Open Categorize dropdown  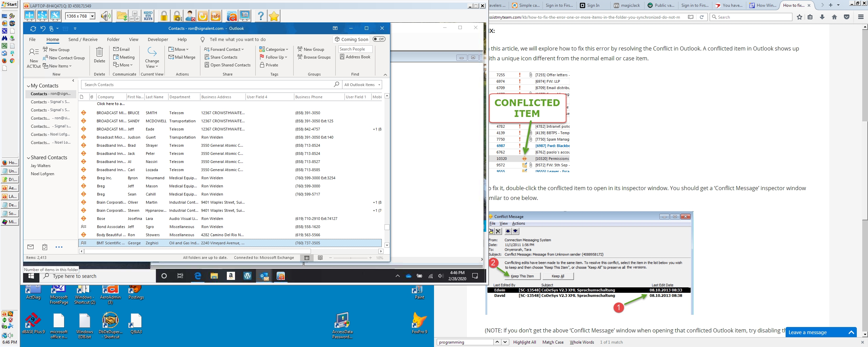274,49
